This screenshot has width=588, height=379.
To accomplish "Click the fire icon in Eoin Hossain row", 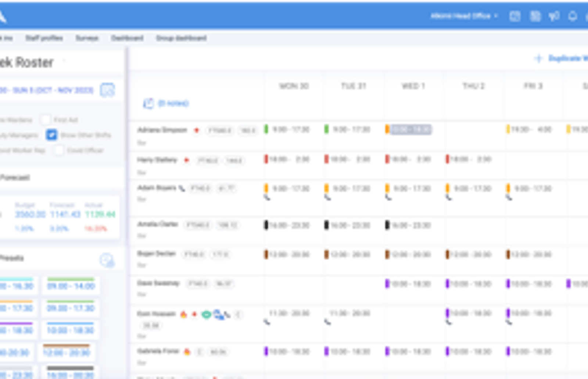I will click(183, 314).
